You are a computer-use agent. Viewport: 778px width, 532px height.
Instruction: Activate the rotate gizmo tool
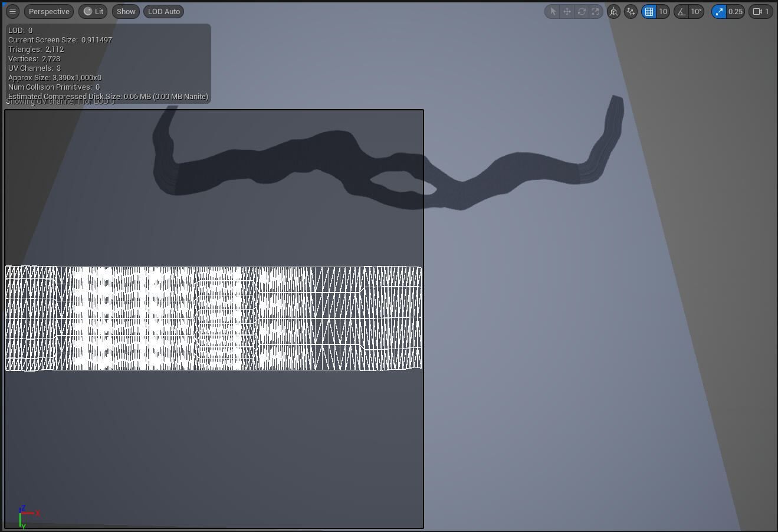[x=582, y=12]
